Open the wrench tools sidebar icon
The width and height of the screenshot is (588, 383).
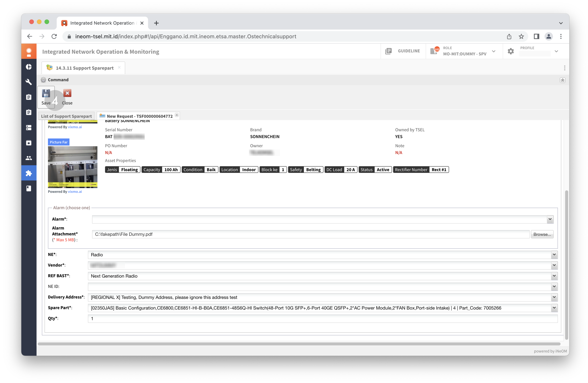click(x=29, y=82)
